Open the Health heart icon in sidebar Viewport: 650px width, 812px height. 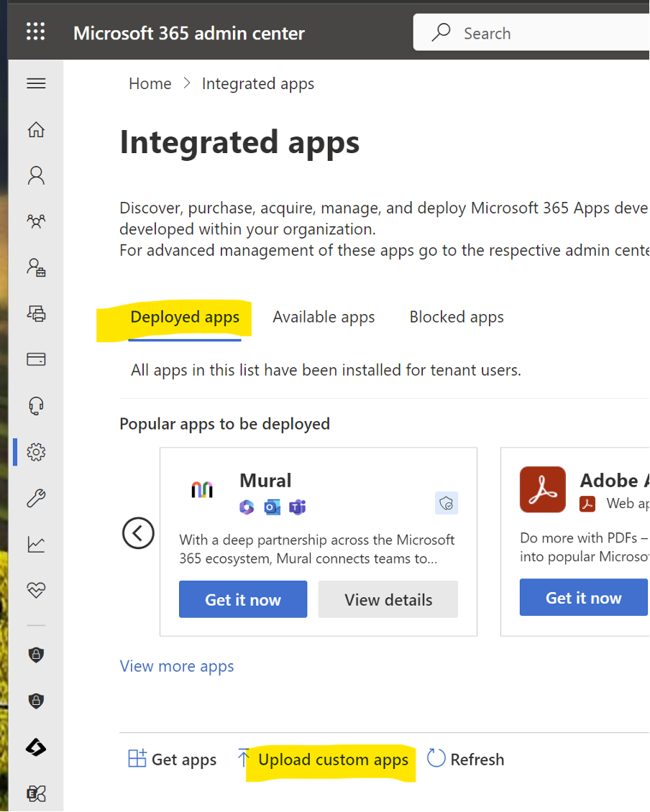(x=36, y=590)
